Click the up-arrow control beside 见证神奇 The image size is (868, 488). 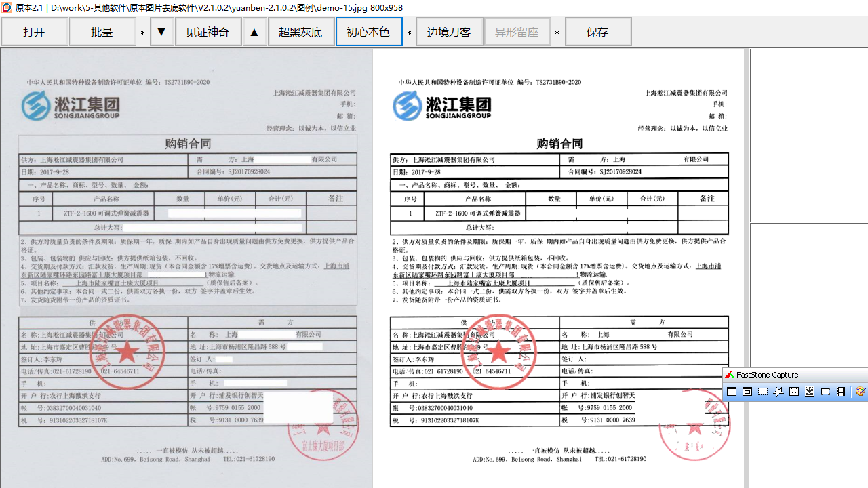pos(254,31)
